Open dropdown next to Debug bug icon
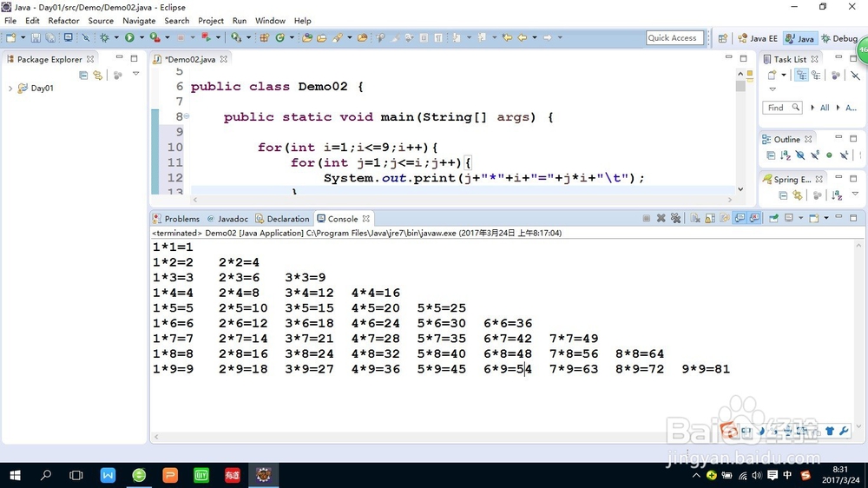 click(116, 37)
